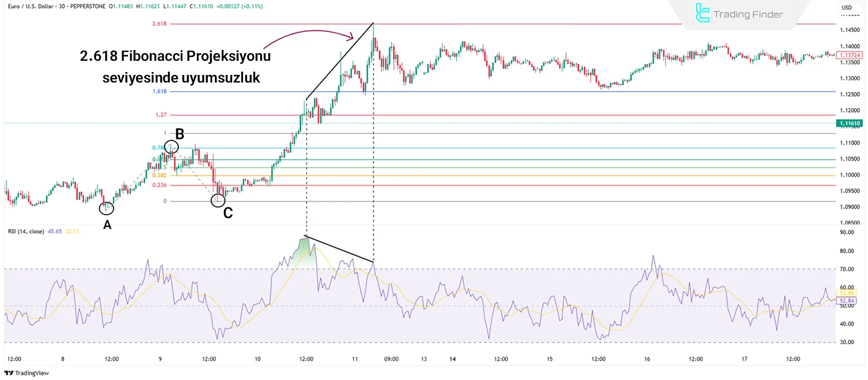This screenshot has width=868, height=380.
Task: Click the green 1.11610 current price tag
Action: 850,123
